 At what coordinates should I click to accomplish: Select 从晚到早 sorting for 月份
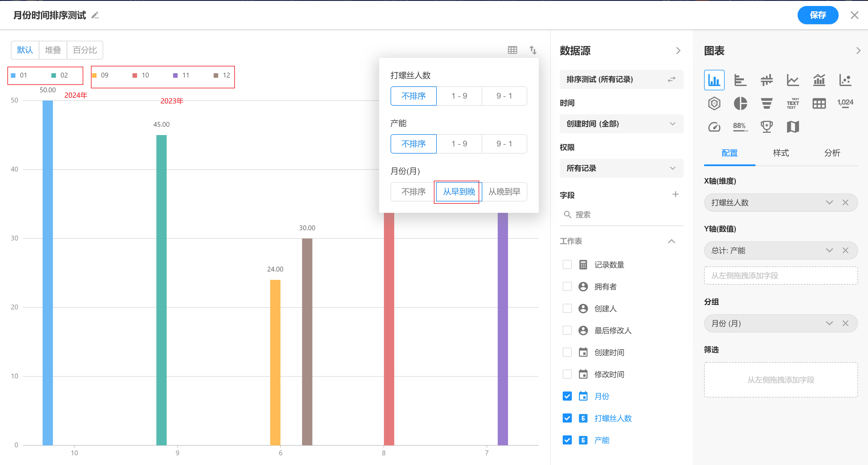505,192
